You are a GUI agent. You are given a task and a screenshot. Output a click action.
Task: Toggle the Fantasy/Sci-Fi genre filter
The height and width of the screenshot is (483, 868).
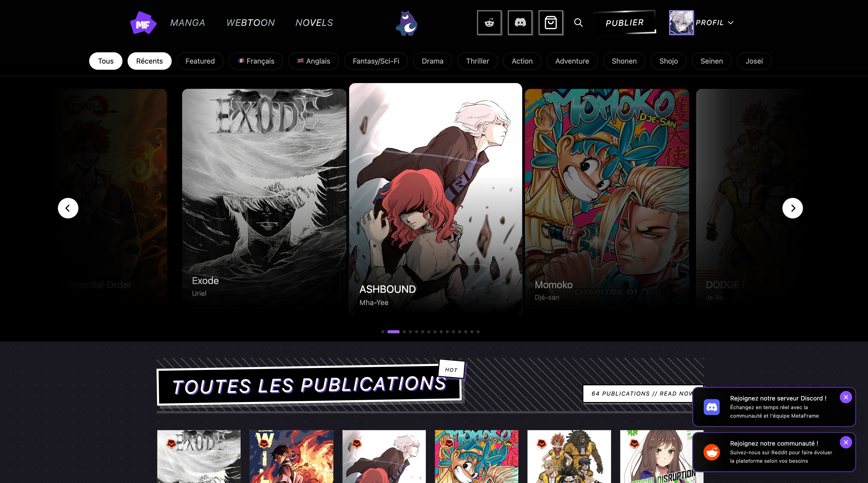click(x=376, y=61)
